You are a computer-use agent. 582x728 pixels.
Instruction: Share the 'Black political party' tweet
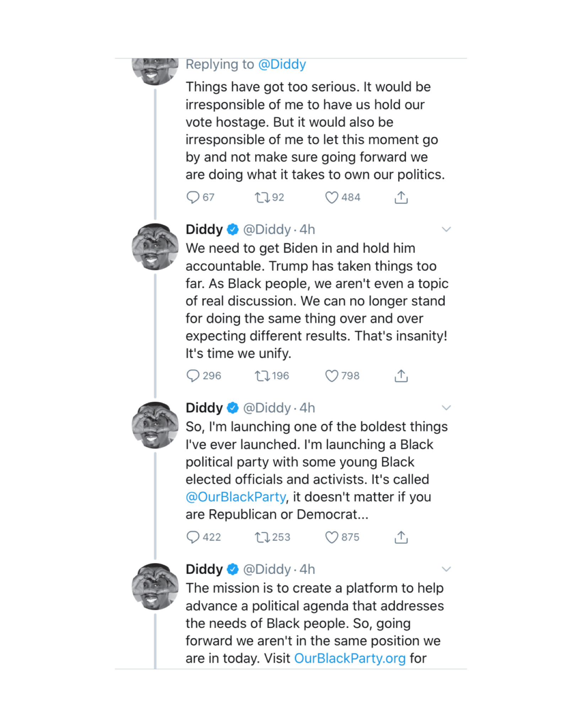[401, 537]
